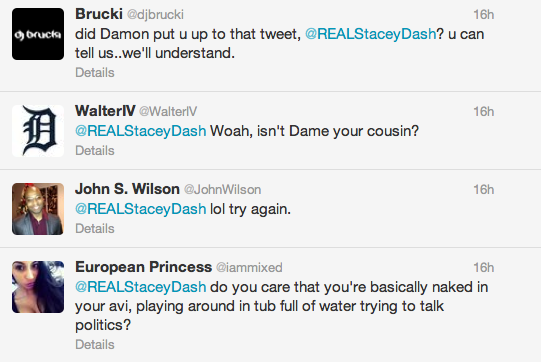The height and width of the screenshot is (362, 541).
Task: Open the @WalterIV handle
Action: tap(168, 112)
